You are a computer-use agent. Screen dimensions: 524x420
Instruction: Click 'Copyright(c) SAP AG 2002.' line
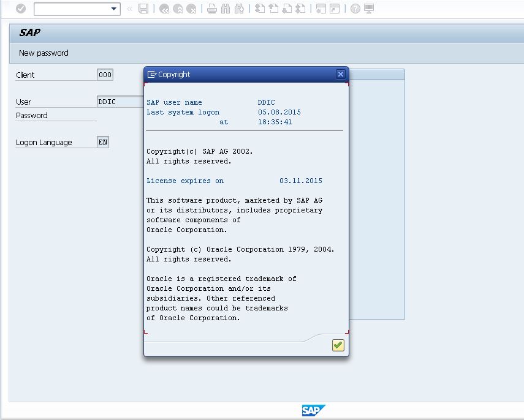(200, 151)
